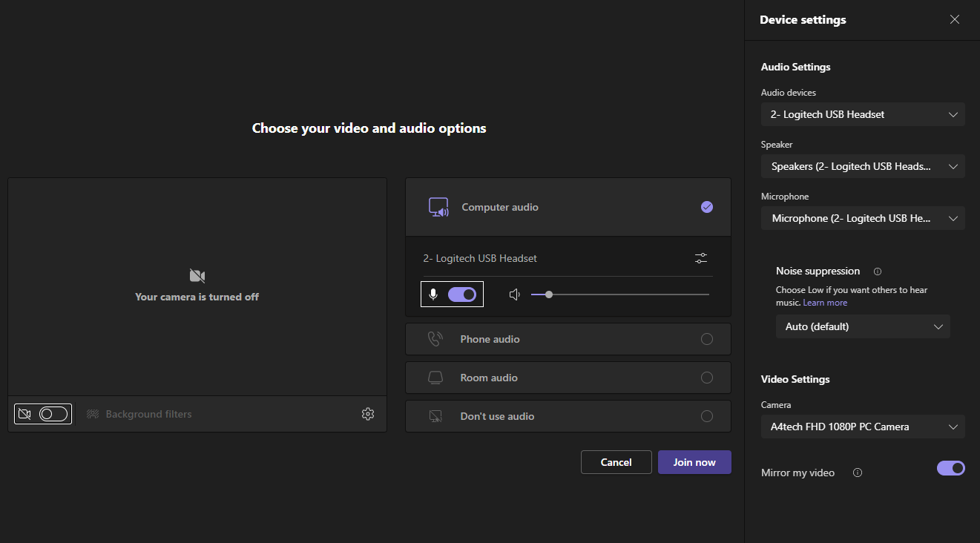Screen dimensions: 980x543
Task: Open the Learn more link
Action: tap(825, 303)
